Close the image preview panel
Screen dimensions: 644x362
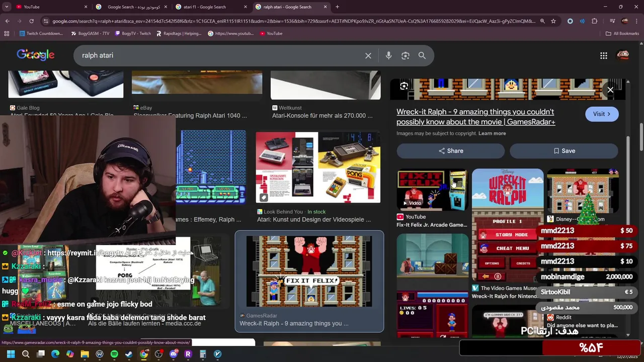click(610, 90)
